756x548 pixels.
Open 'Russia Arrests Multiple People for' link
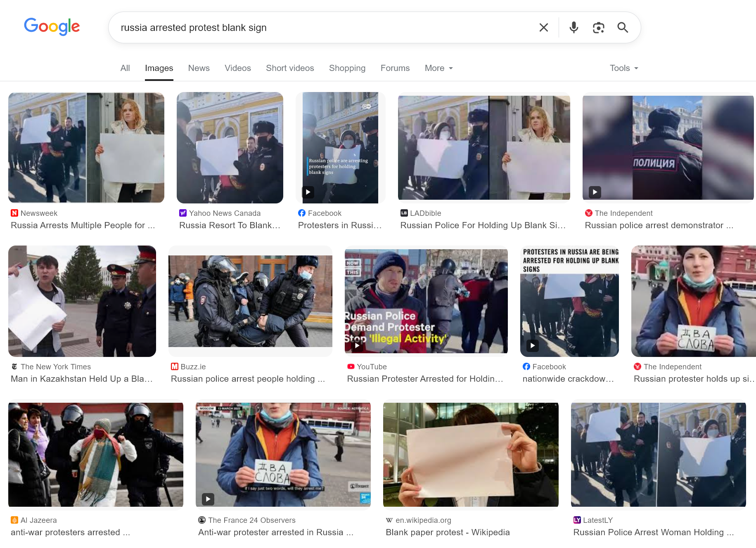[83, 225]
